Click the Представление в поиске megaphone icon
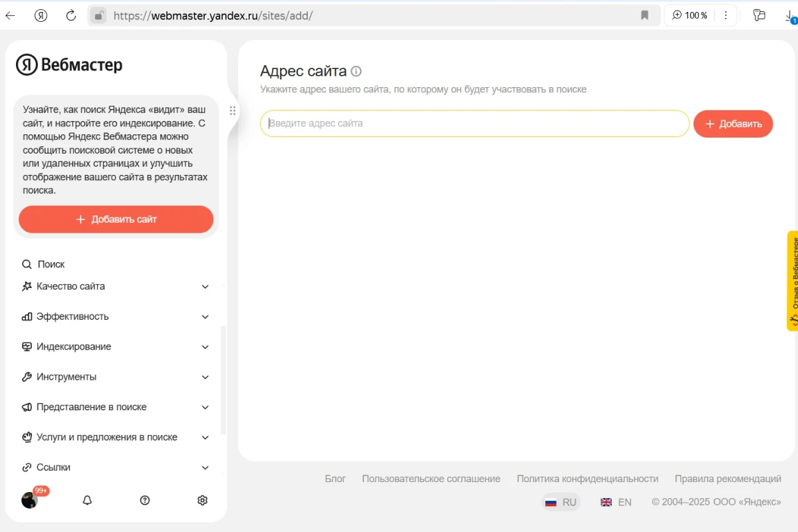The image size is (798, 532). (27, 407)
